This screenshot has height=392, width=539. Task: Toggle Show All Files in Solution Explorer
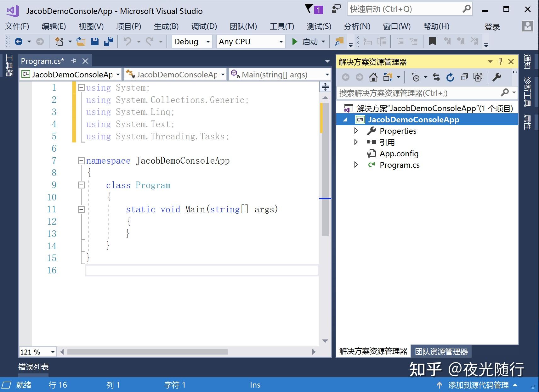(x=478, y=77)
